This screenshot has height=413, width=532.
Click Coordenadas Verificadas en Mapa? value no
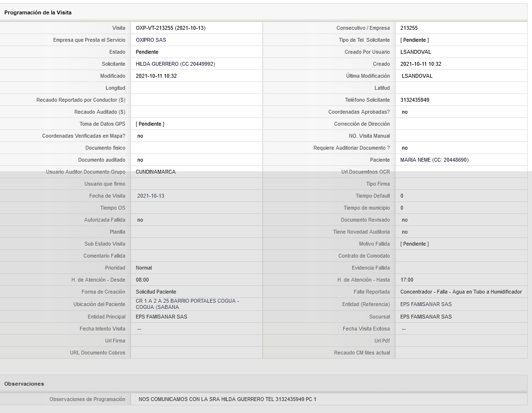tap(140, 136)
